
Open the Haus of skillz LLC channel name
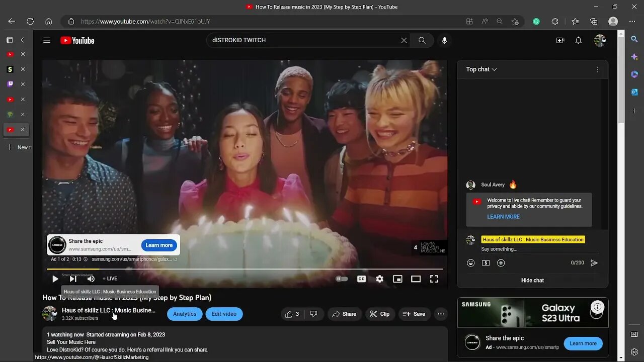(x=108, y=310)
